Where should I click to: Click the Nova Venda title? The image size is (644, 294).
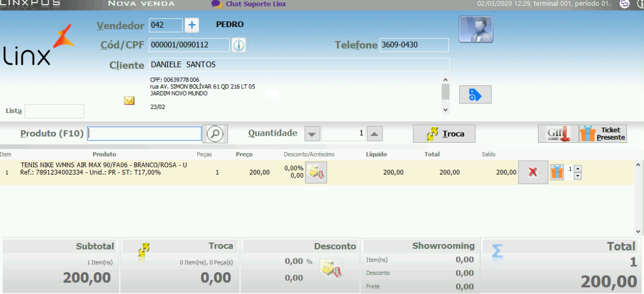(x=141, y=4)
